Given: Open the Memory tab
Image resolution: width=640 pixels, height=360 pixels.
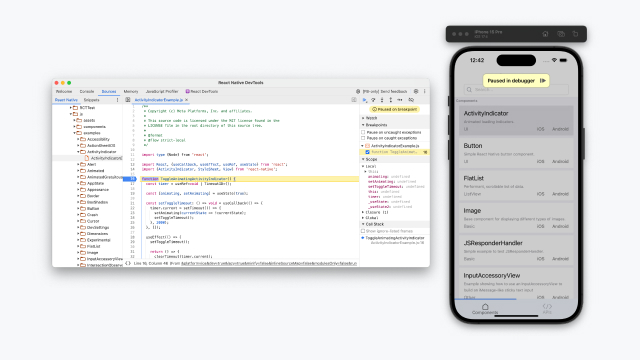Looking at the screenshot, I should coord(131,91).
